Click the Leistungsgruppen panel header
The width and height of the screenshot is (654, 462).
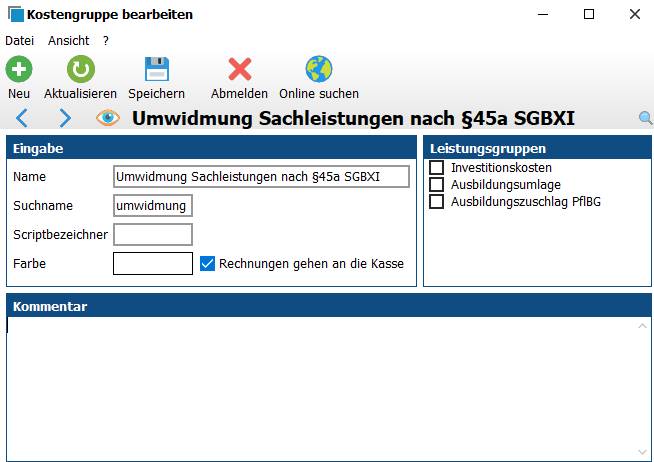point(537,148)
